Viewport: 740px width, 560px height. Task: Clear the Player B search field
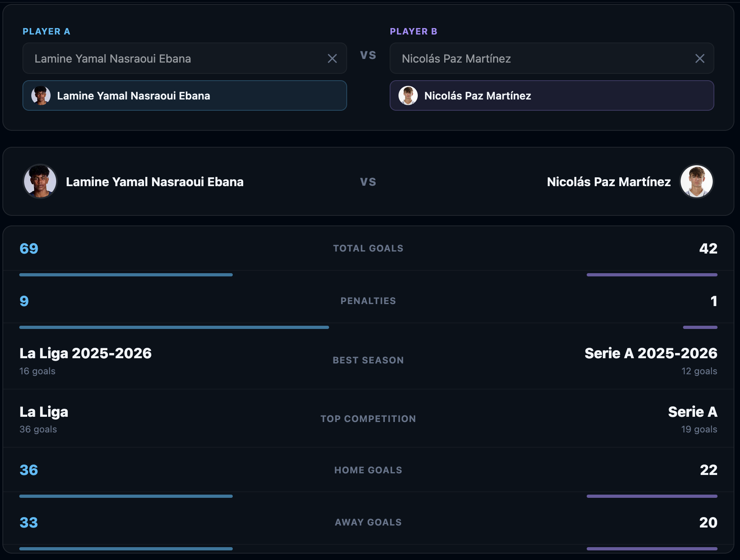(700, 59)
